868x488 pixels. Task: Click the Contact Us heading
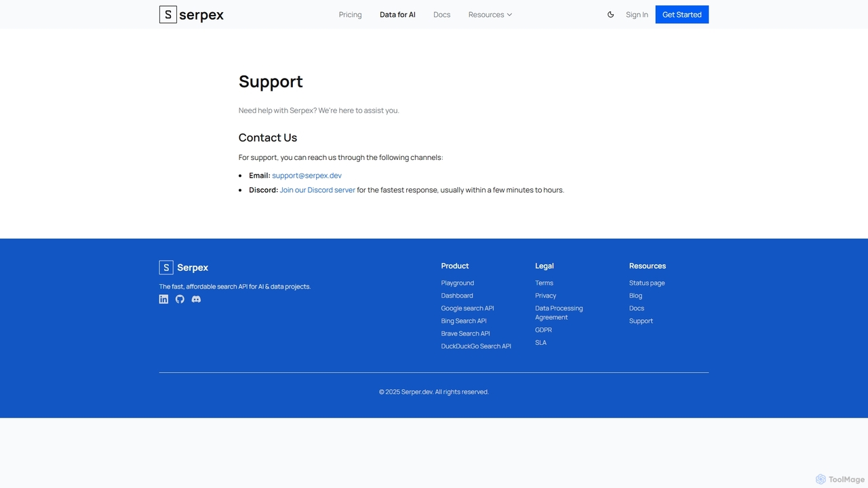click(x=268, y=138)
